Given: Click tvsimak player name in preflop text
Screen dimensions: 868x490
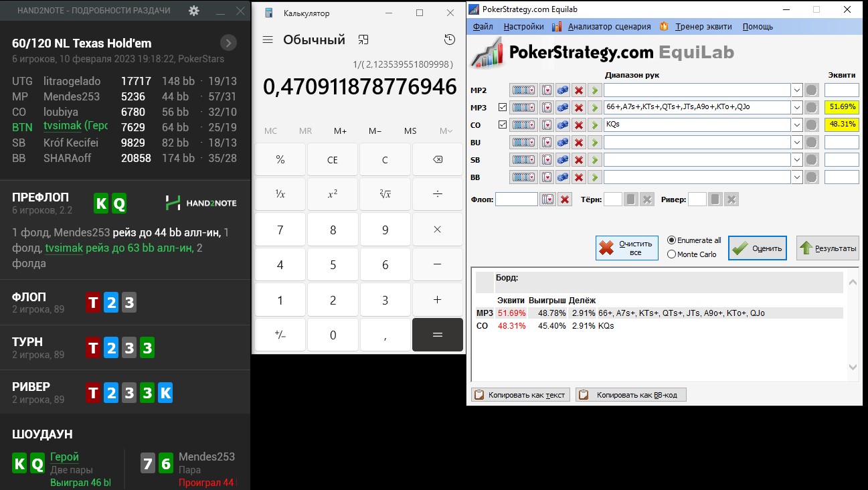Looking at the screenshot, I should click(x=64, y=248).
